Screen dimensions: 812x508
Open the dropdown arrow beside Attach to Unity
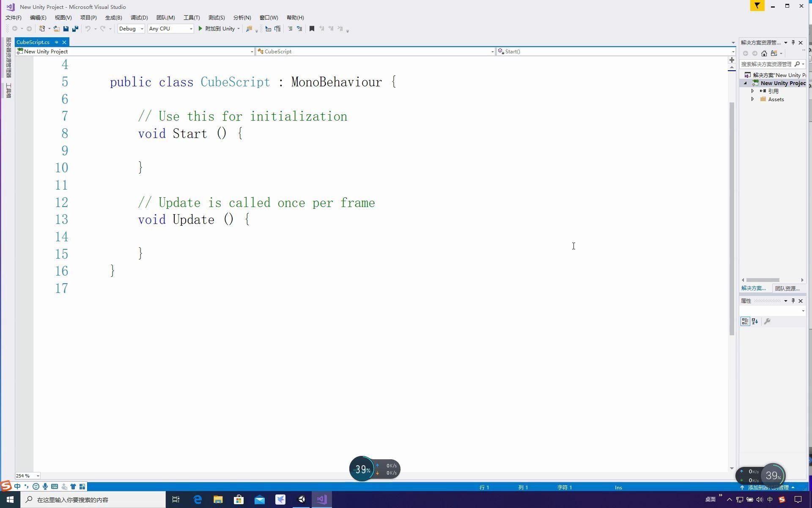tap(239, 29)
